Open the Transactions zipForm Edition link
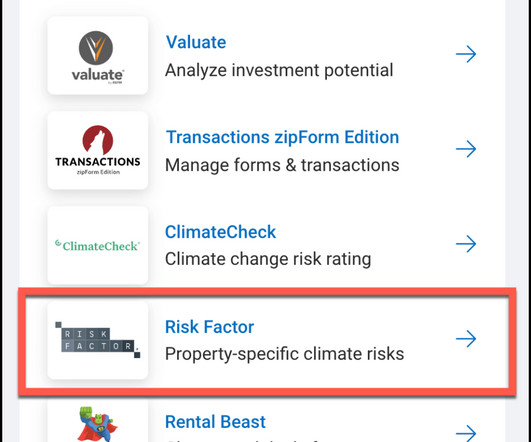 (282, 137)
